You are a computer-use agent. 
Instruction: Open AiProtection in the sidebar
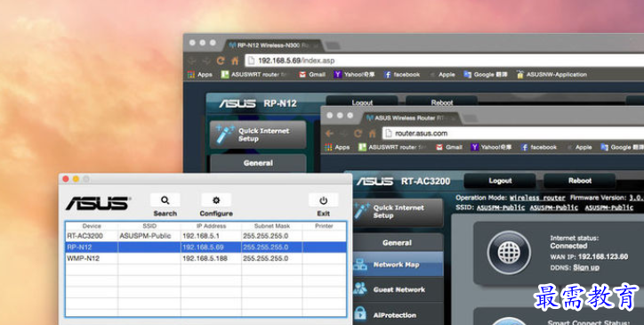[398, 315]
